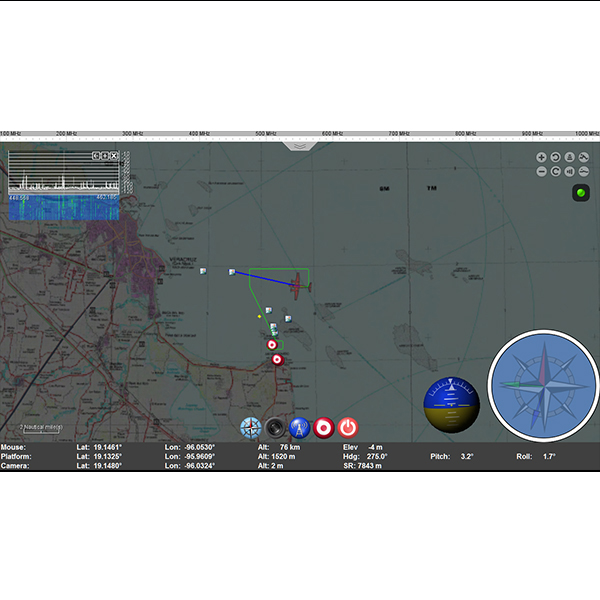This screenshot has height=600, width=600.
Task: Toggle the flat terrain wave button
Action: (x=583, y=171)
